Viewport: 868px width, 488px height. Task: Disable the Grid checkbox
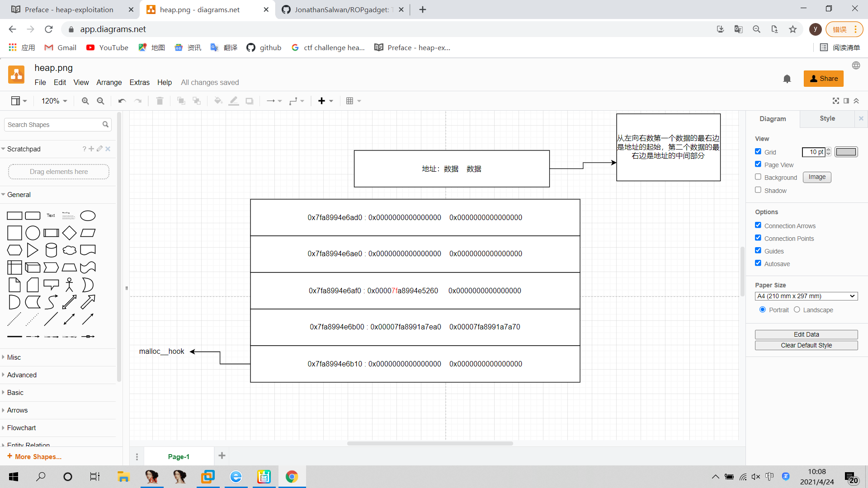tap(758, 152)
